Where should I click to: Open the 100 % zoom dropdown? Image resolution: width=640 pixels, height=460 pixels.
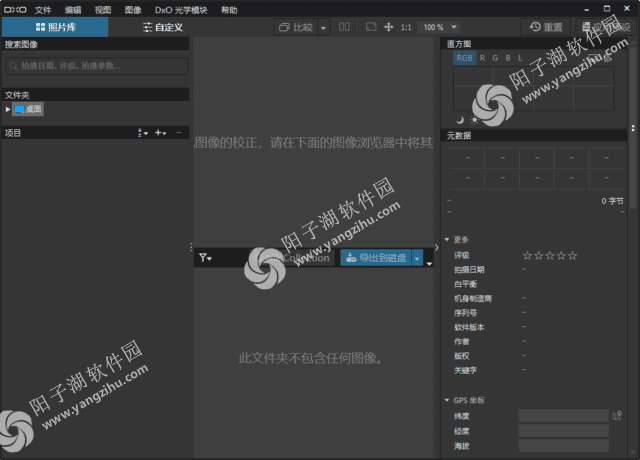439,27
